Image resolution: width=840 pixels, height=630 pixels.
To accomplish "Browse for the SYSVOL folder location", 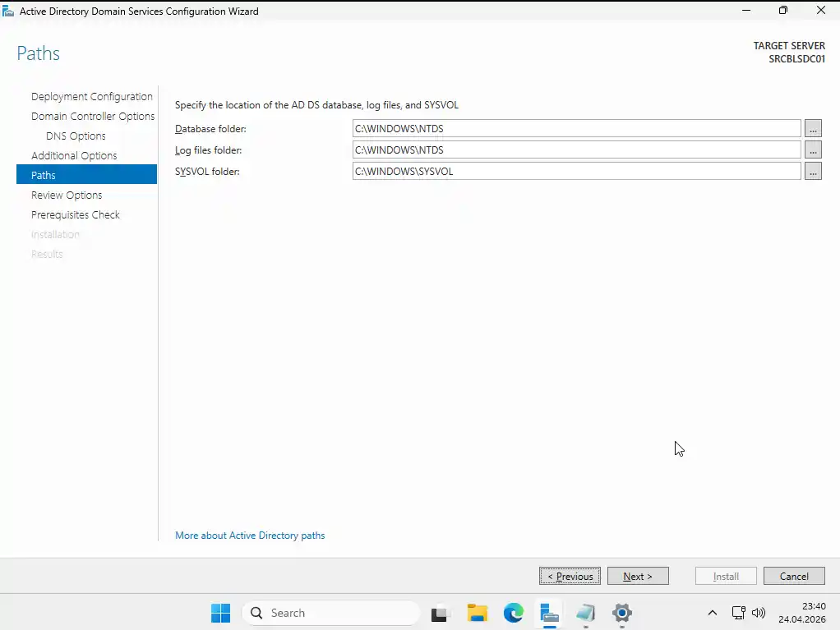I will [813, 172].
